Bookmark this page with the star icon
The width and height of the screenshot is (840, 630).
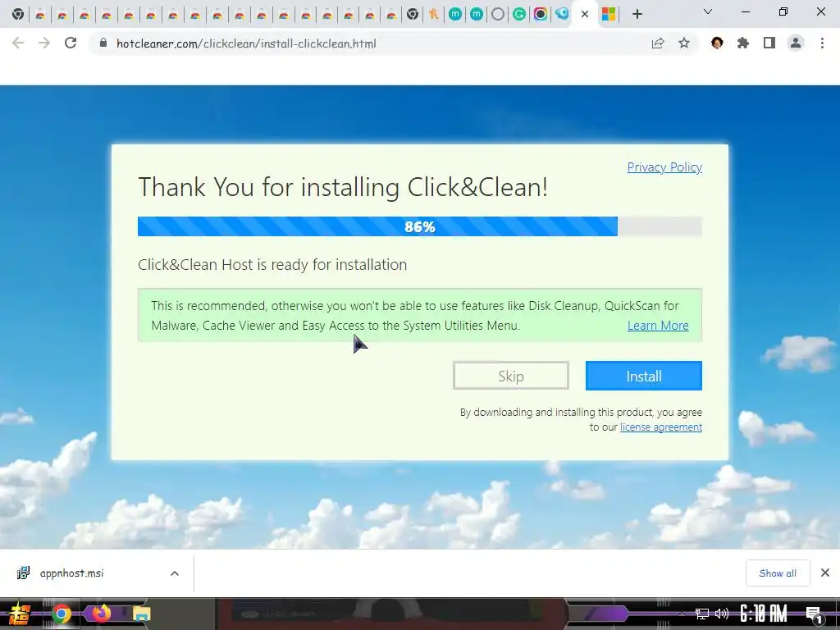click(x=684, y=43)
